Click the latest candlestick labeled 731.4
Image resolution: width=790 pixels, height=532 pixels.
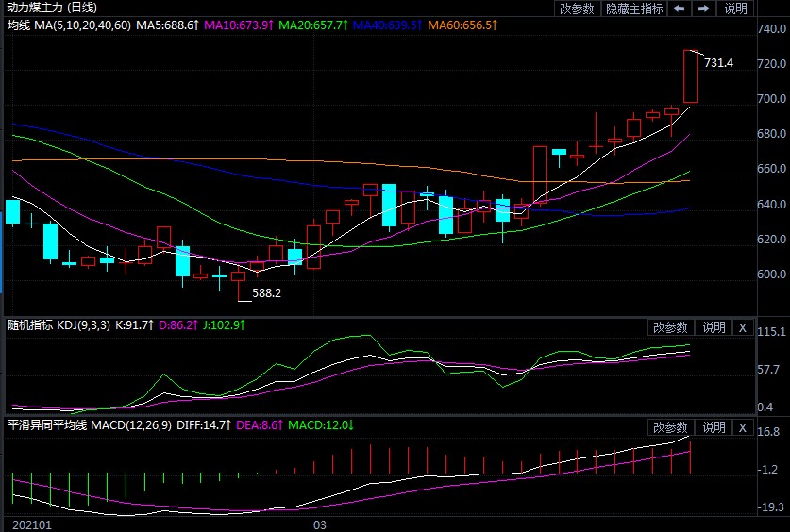click(x=690, y=76)
